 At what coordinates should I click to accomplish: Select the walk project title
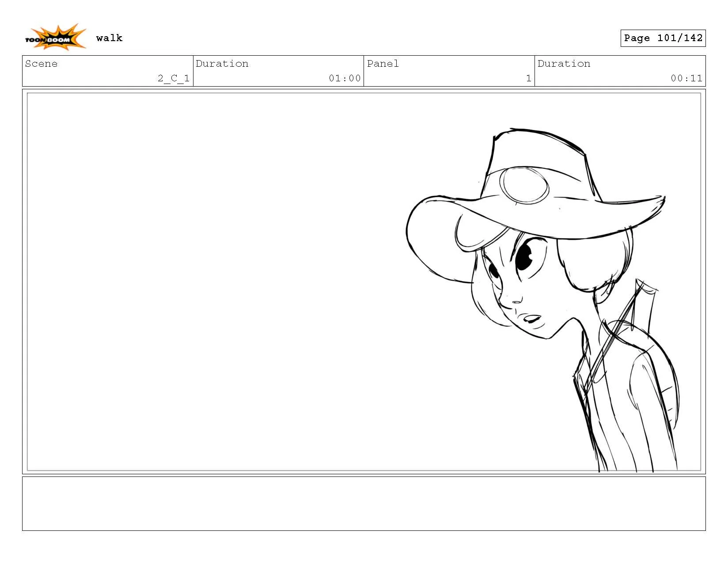[x=110, y=38]
